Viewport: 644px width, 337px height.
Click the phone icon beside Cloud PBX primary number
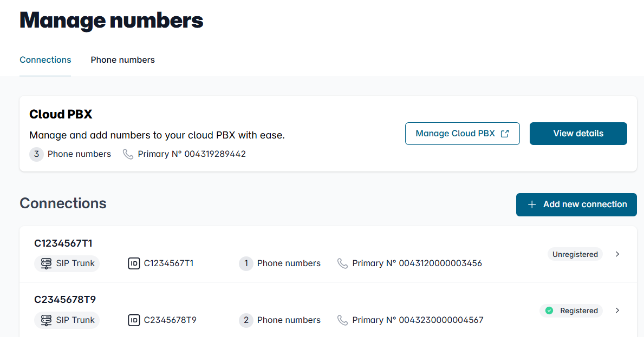pyautogui.click(x=128, y=154)
